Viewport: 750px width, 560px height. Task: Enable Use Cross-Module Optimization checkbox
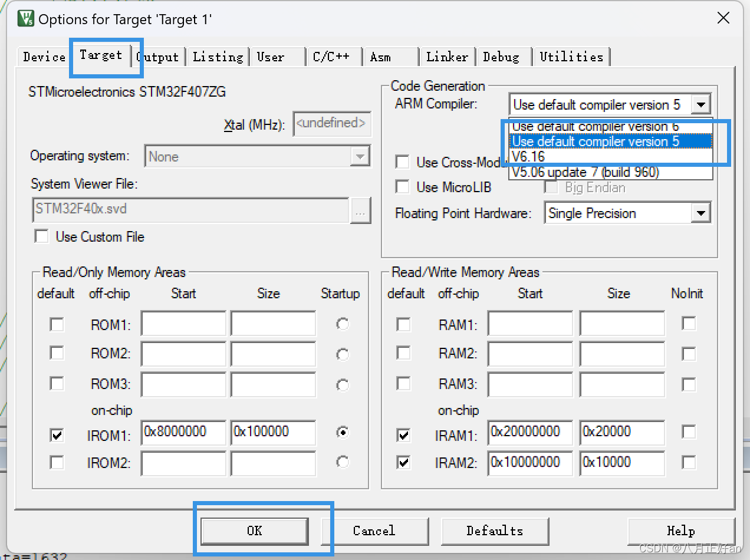point(402,162)
